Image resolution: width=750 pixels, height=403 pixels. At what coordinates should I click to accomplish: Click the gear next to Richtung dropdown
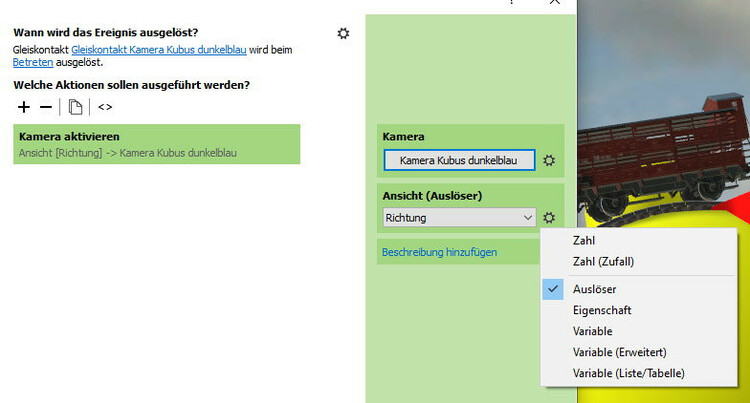(x=548, y=217)
